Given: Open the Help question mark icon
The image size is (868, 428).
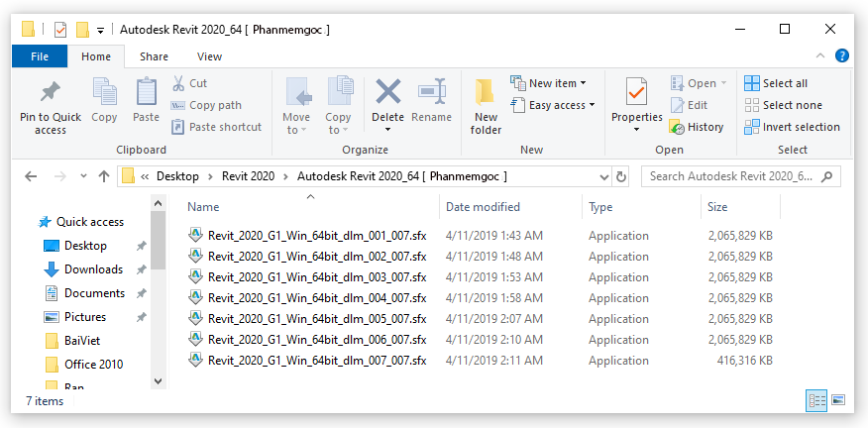Looking at the screenshot, I should 842,55.
